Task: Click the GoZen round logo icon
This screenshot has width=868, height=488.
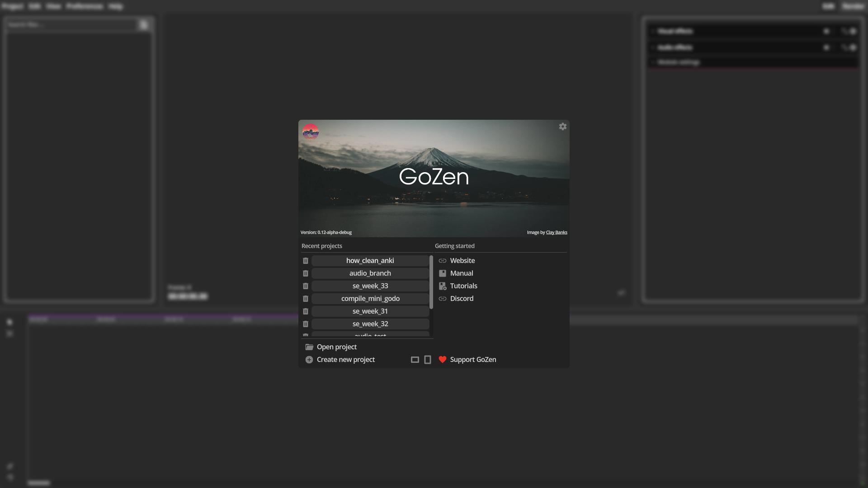Action: [311, 132]
